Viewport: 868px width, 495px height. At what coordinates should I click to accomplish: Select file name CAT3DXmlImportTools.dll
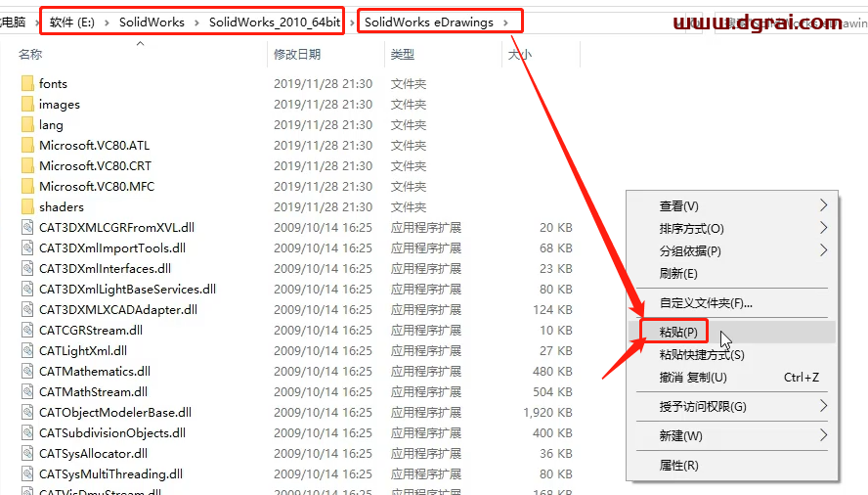112,247
